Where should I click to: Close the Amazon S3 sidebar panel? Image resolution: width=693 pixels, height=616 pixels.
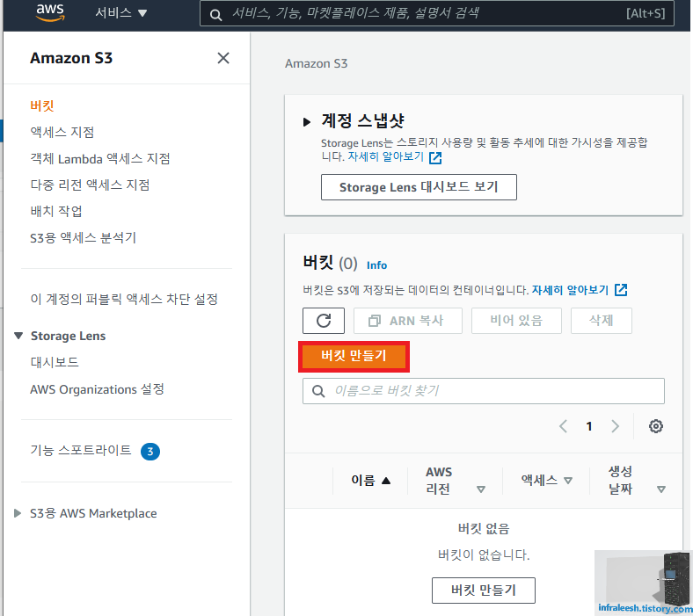(x=223, y=58)
